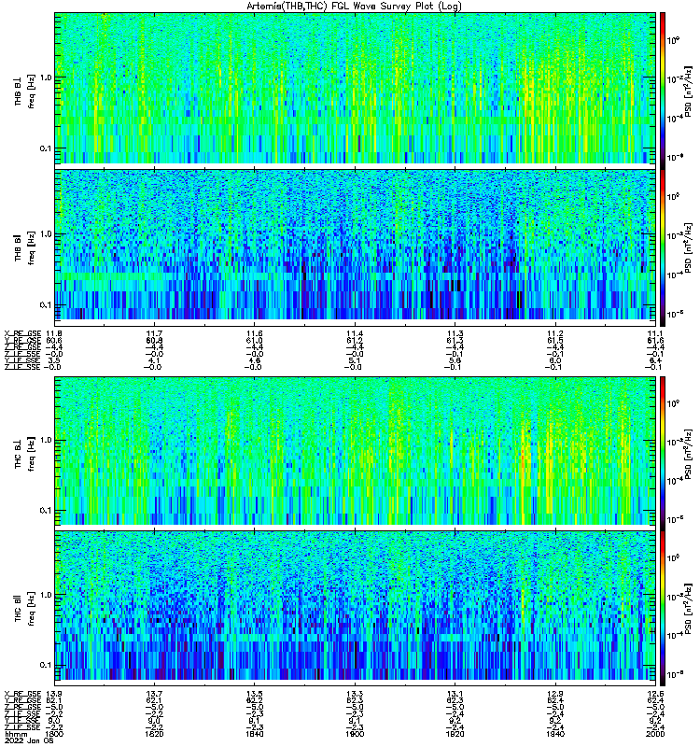
Task: Click the '2000' time label
Action: [655, 734]
